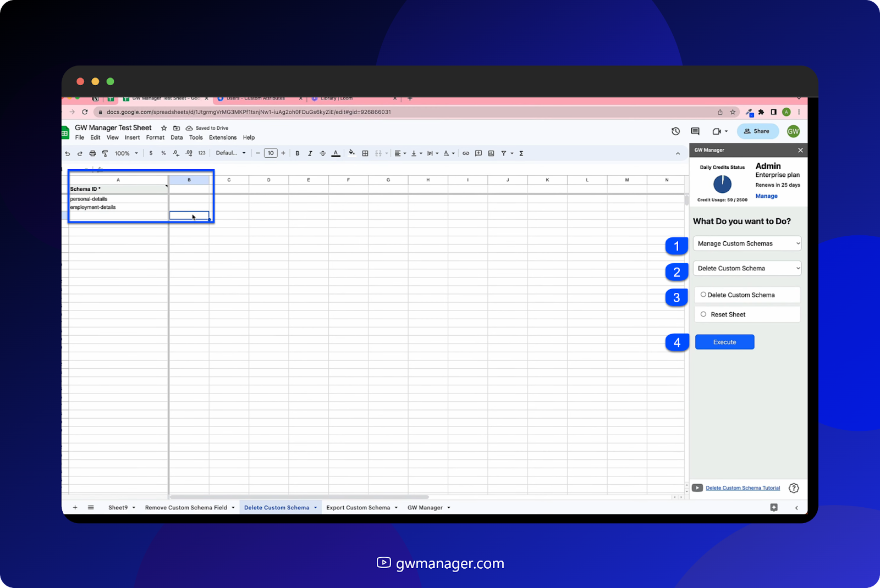Switch to Export Custom Schema sheet tab
Image resolution: width=880 pixels, height=588 pixels.
click(x=358, y=508)
